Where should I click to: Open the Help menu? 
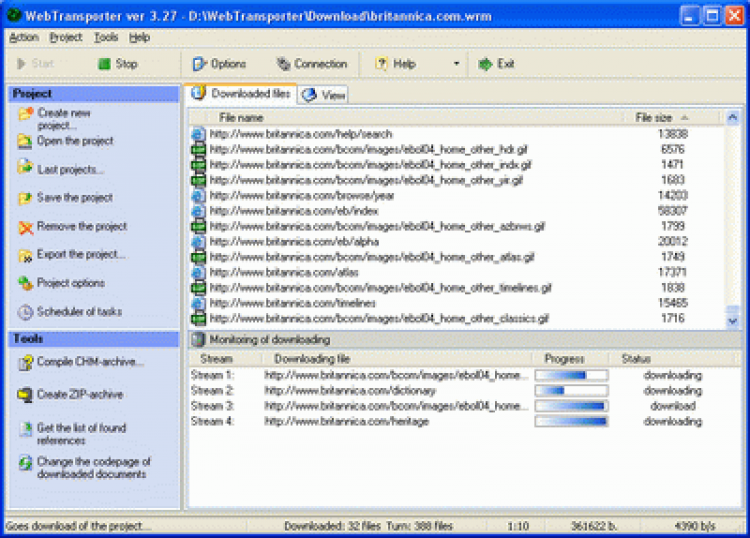(x=139, y=37)
